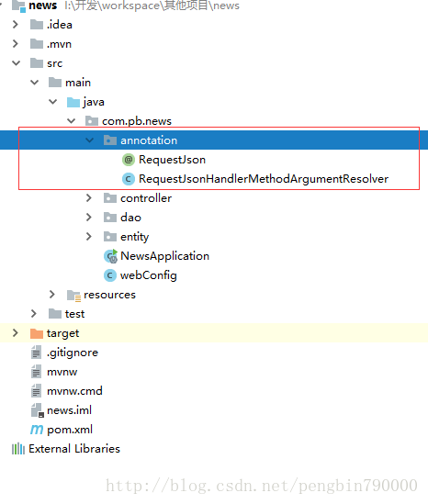Click the test folder icon
The height and width of the screenshot is (504, 428).
pos(55,314)
